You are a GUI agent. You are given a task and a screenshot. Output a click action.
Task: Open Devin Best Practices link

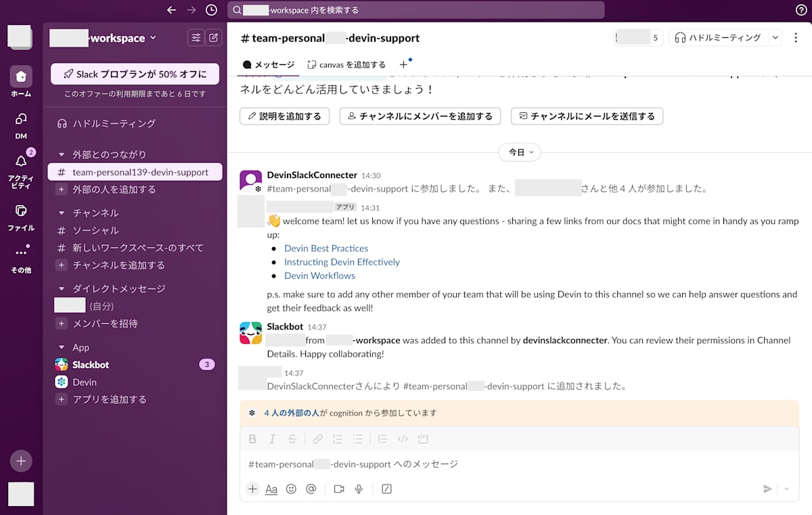(x=326, y=248)
